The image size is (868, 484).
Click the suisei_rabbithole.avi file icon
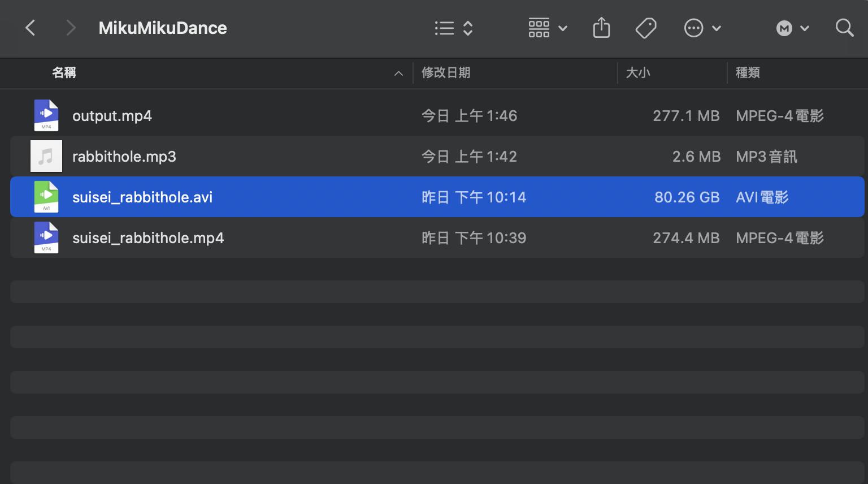[46, 197]
